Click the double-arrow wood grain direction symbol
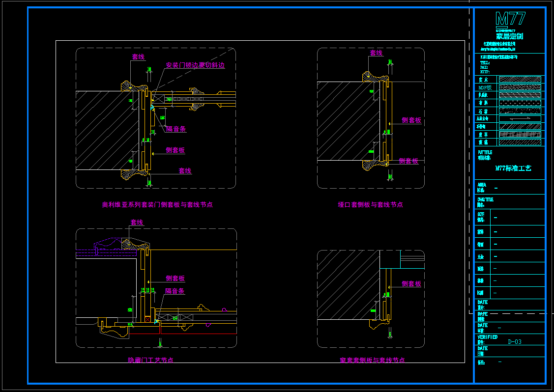The height and width of the screenshot is (392, 554). (x=520, y=118)
